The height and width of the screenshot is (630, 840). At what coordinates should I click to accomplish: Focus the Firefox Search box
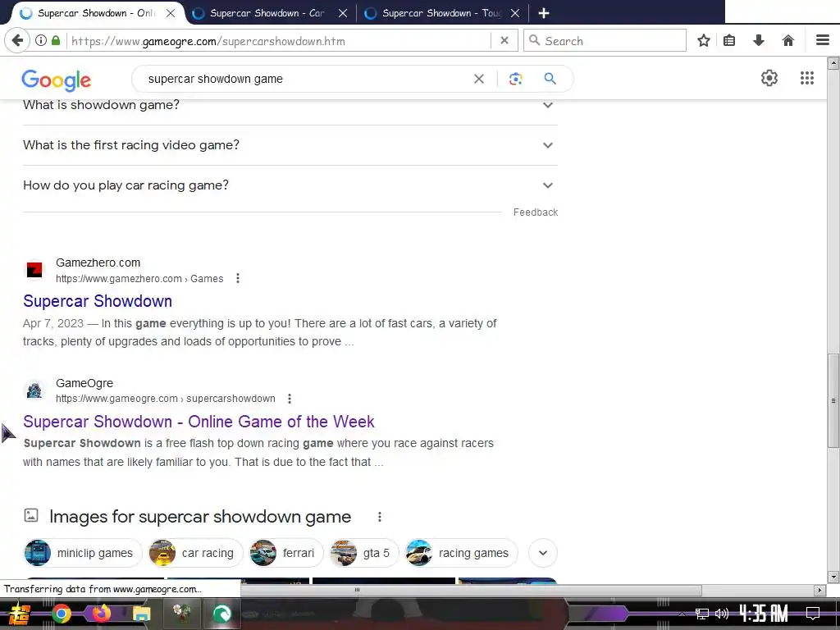coord(605,41)
